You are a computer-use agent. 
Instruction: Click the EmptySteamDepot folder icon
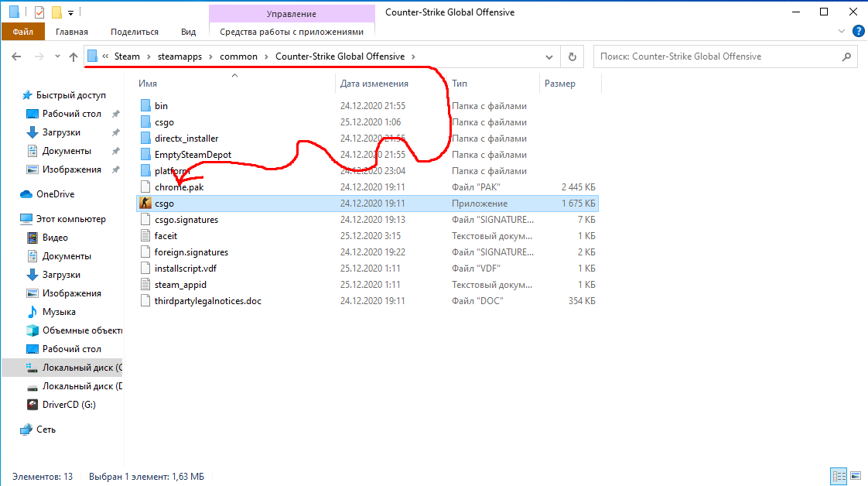(145, 155)
